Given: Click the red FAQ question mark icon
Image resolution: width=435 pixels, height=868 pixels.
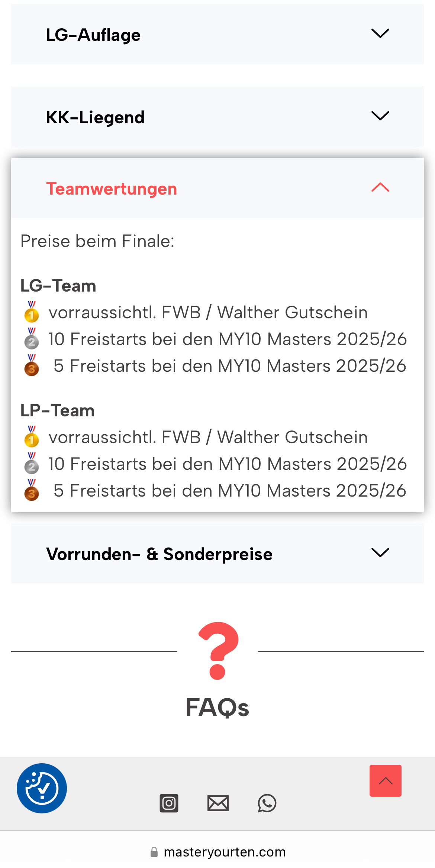Looking at the screenshot, I should [x=218, y=650].
